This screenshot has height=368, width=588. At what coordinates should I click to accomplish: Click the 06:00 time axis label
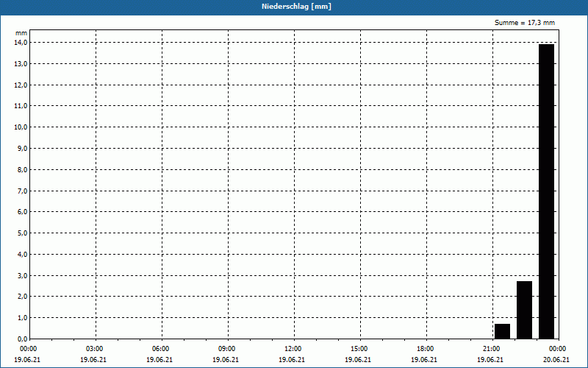tap(161, 349)
